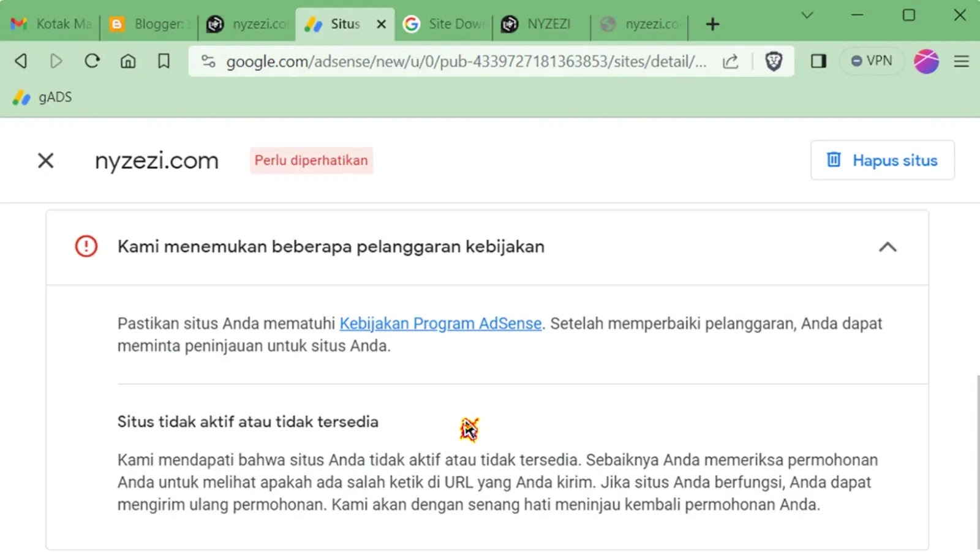The width and height of the screenshot is (980, 552).
Task: Click the address bar URL field
Action: [466, 61]
